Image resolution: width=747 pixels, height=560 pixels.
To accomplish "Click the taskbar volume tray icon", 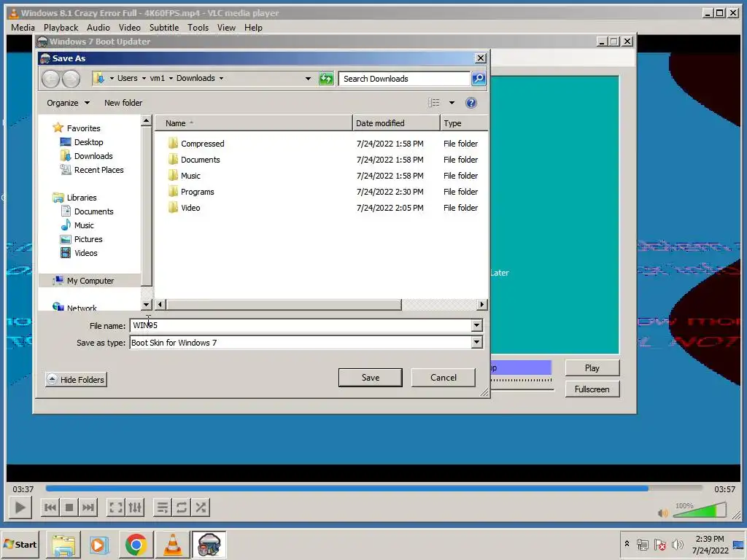I will click(x=677, y=544).
